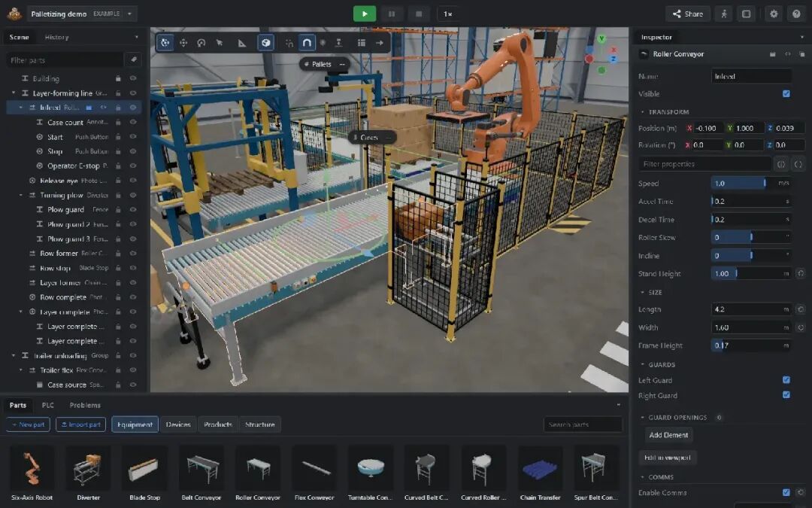Click the pin icon beside Filter parts
This screenshot has width=812, height=508.
[133, 60]
